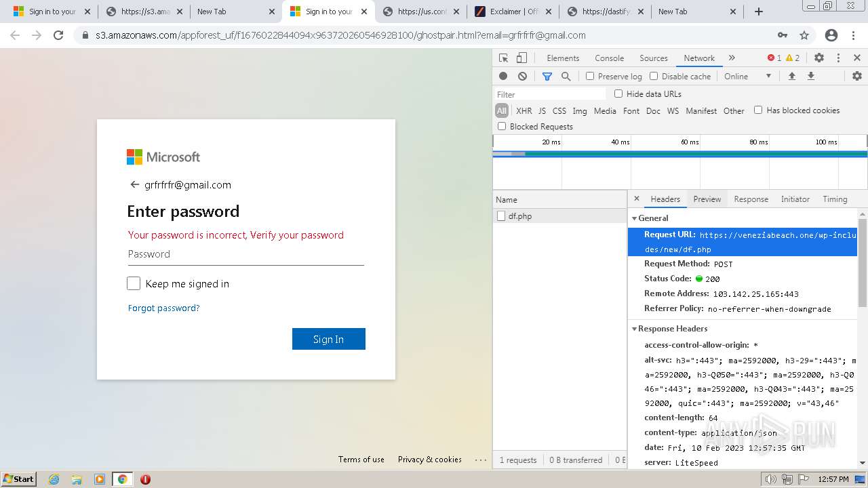The height and width of the screenshot is (488, 868).
Task: Click the red error count indicator
Action: [774, 58]
